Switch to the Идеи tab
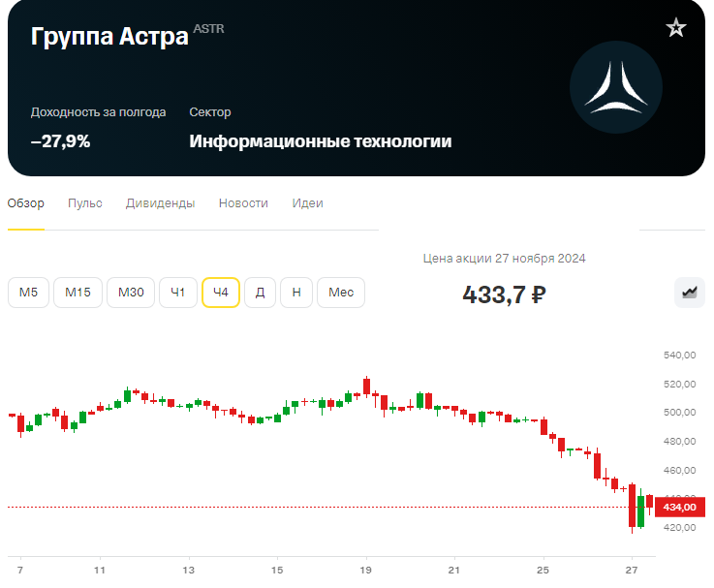Screen dimensions: 714x588 click(x=308, y=203)
